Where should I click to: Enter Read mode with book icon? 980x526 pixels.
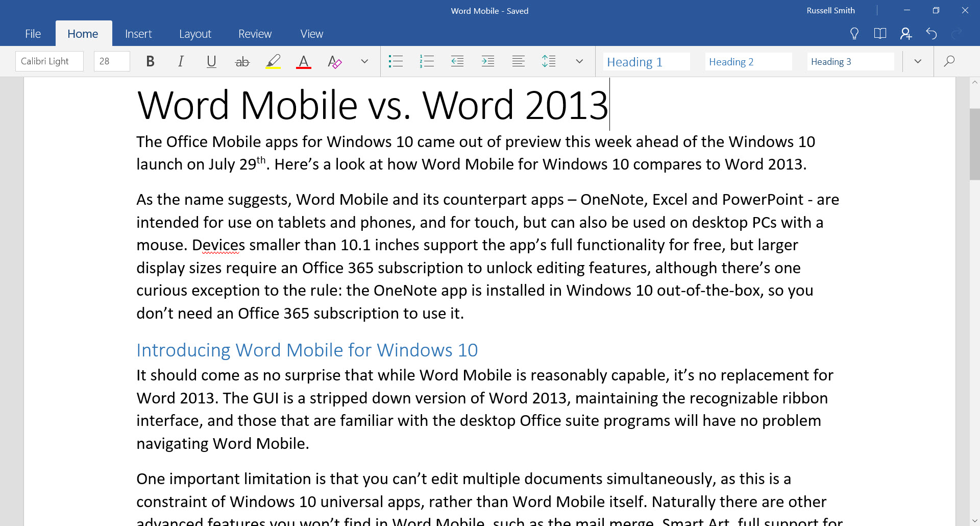pos(880,34)
